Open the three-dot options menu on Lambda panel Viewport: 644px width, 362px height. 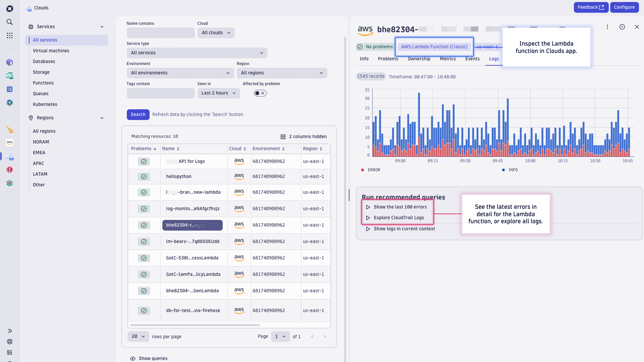(607, 27)
